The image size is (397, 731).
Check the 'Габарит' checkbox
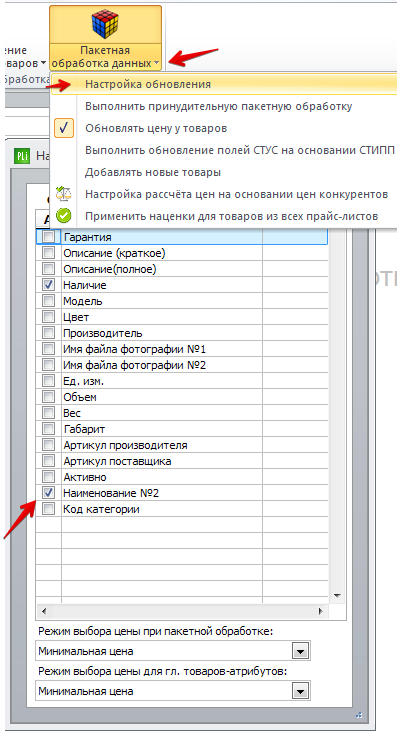point(48,429)
